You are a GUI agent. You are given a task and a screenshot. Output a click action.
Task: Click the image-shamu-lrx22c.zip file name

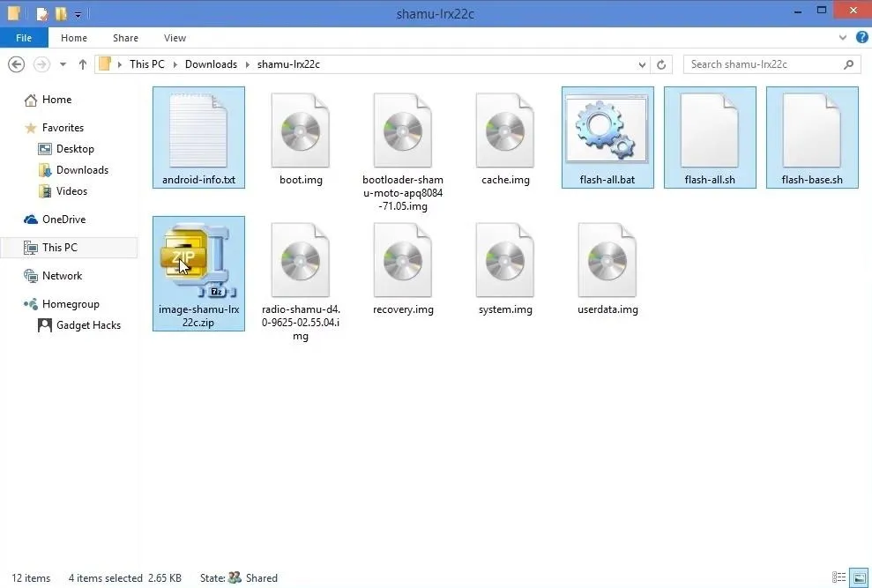coord(198,316)
